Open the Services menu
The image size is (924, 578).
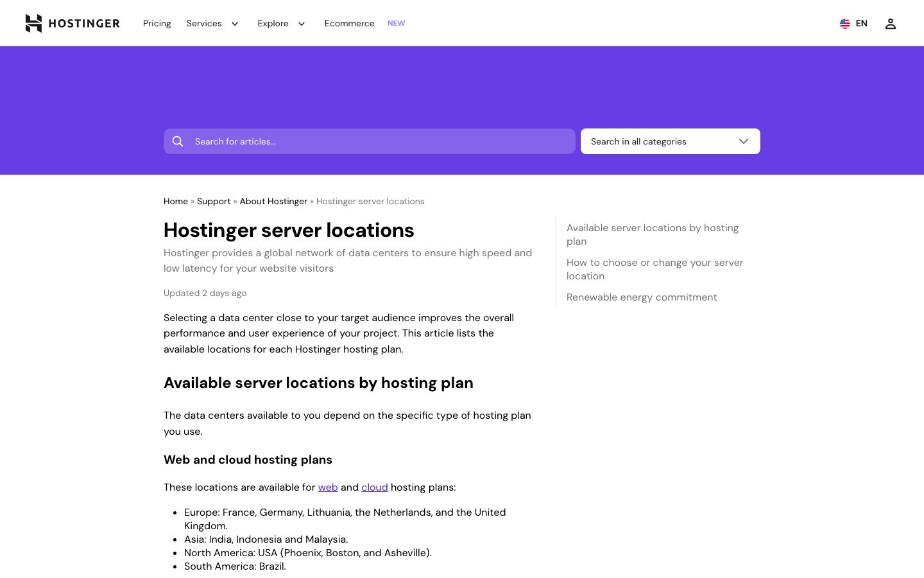[204, 23]
